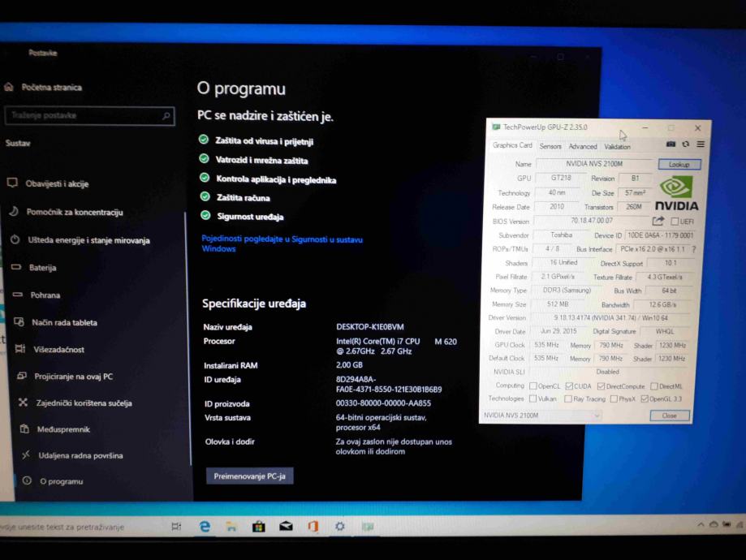Click Preimenovanje PC-ja button
Viewport: 746px width, 560px height.
250,476
